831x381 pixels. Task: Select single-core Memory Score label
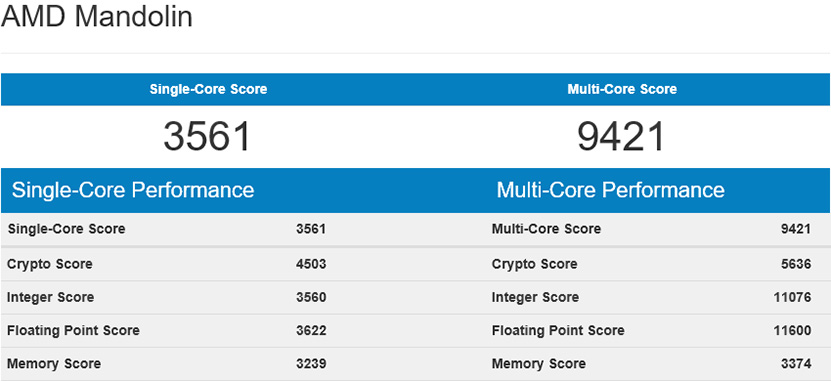point(54,364)
